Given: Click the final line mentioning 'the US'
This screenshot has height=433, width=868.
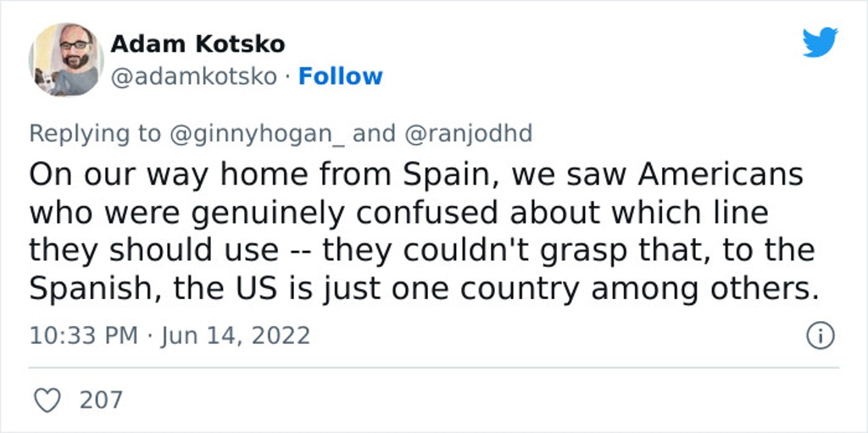Looking at the screenshot, I should pos(424,288).
